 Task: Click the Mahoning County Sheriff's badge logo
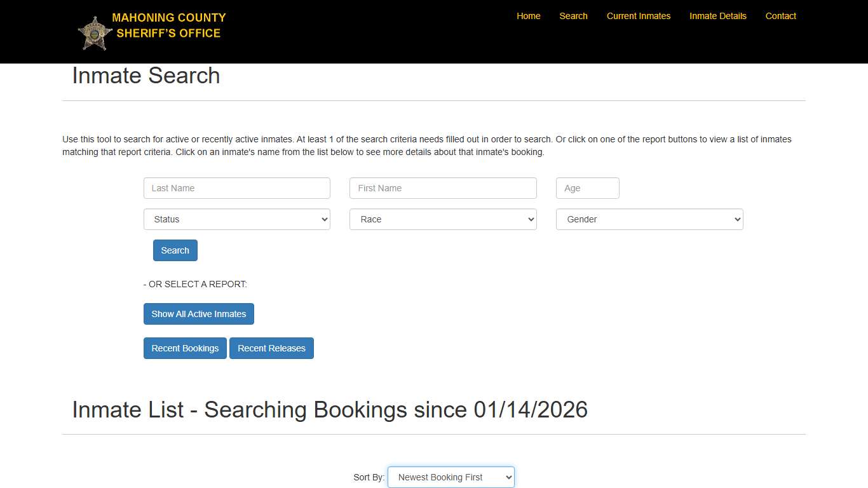(94, 31)
